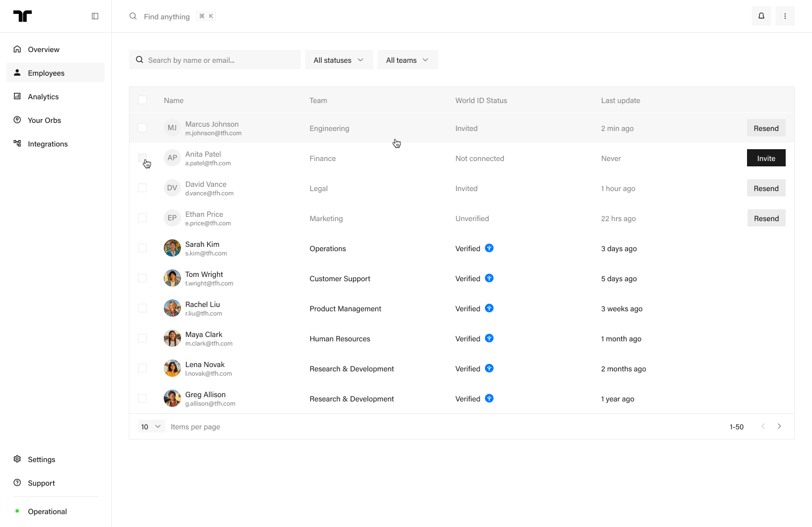
Task: Go to Analytics in sidebar
Action: point(55,97)
